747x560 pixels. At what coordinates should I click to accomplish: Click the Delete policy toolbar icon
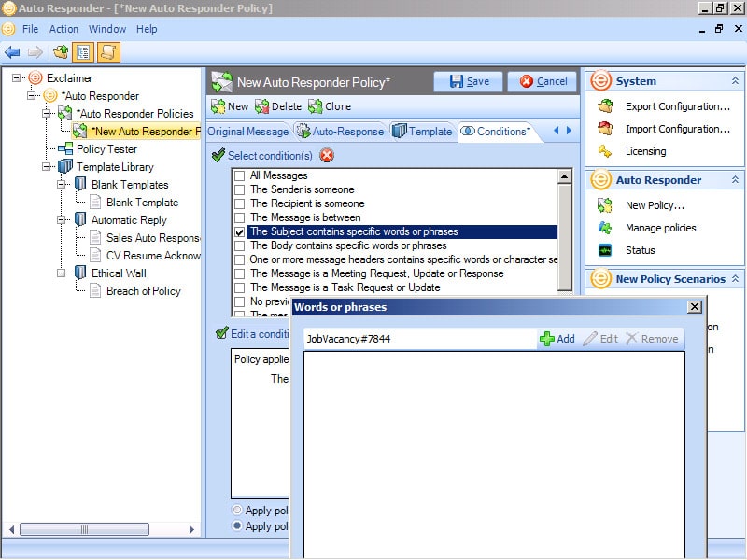261,106
